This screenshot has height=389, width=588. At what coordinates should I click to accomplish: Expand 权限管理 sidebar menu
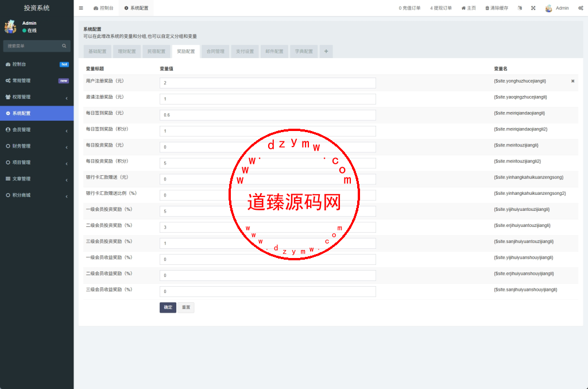37,97
